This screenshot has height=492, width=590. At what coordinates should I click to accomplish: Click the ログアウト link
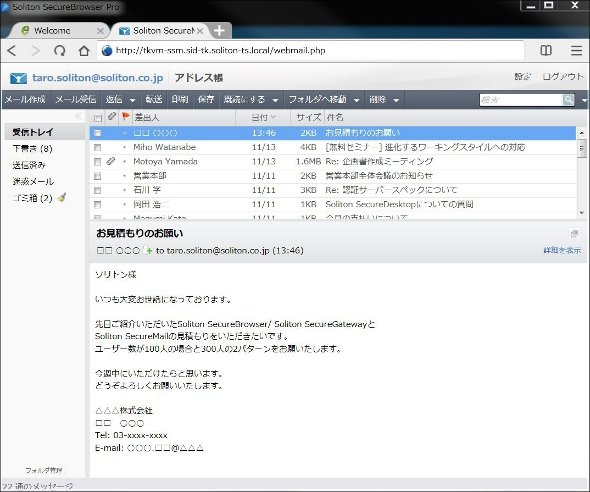coord(563,76)
